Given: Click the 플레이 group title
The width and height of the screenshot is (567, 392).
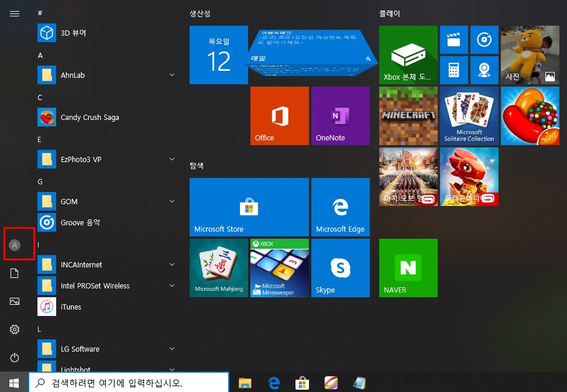Looking at the screenshot, I should pos(390,13).
